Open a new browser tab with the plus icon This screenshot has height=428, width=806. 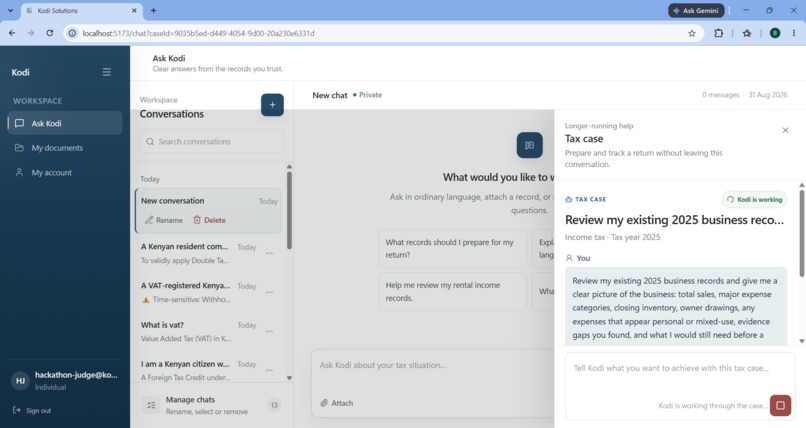[153, 10]
